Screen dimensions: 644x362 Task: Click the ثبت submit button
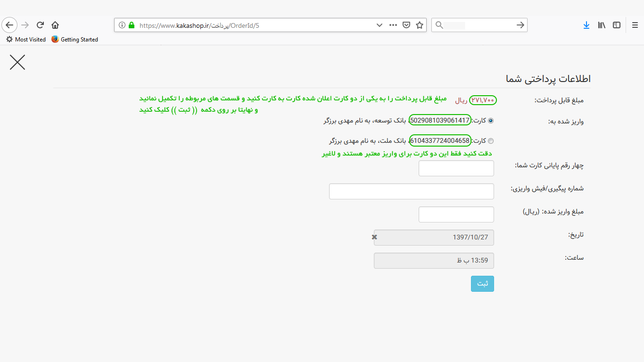point(482,284)
